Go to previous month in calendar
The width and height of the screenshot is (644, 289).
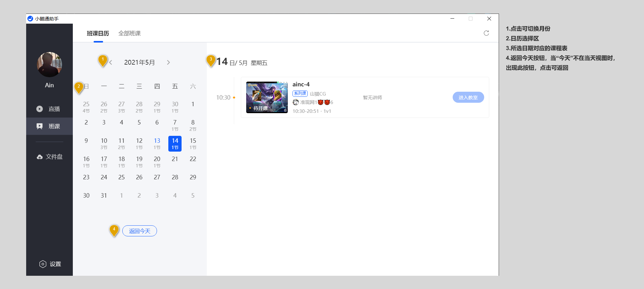click(x=111, y=62)
